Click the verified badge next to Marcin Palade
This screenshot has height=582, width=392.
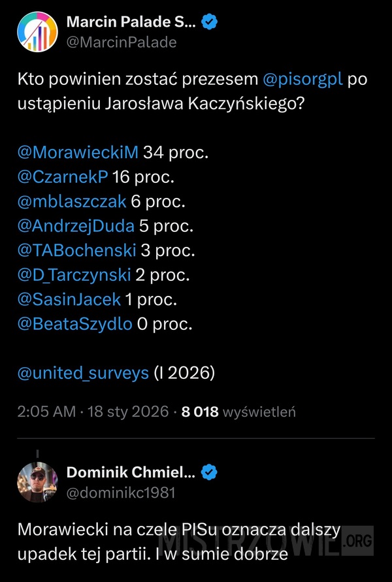(x=209, y=23)
